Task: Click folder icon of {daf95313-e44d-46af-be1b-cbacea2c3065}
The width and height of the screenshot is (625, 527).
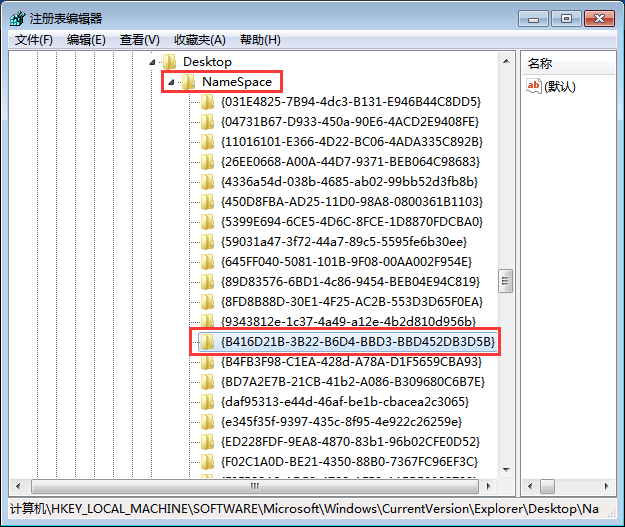Action: [x=207, y=402]
